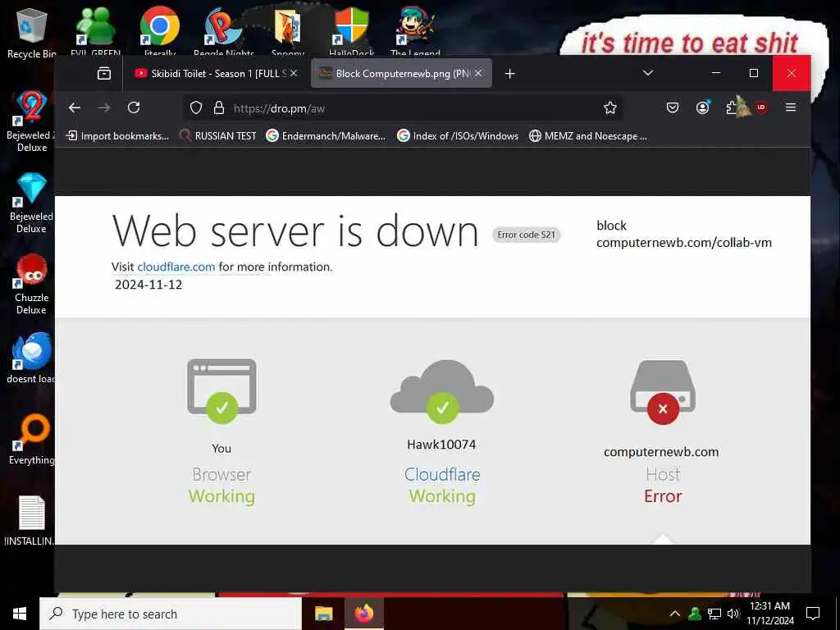Expand the list all tabs chevron
840x630 pixels.
coord(648,73)
